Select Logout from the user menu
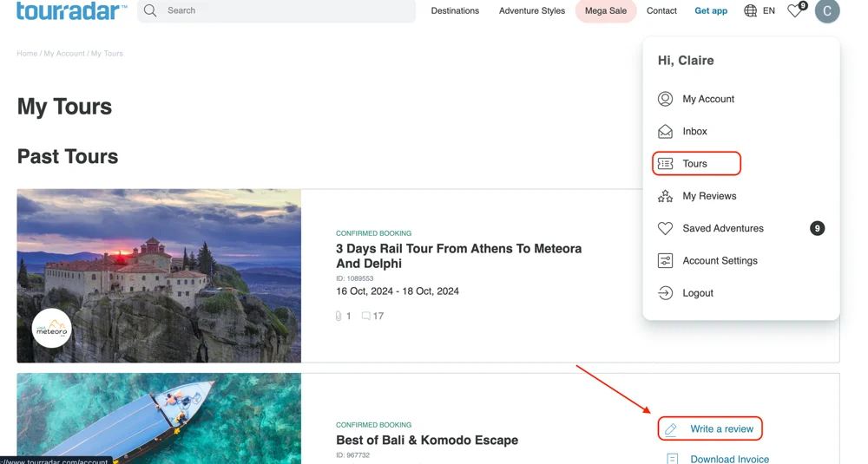 (x=698, y=293)
